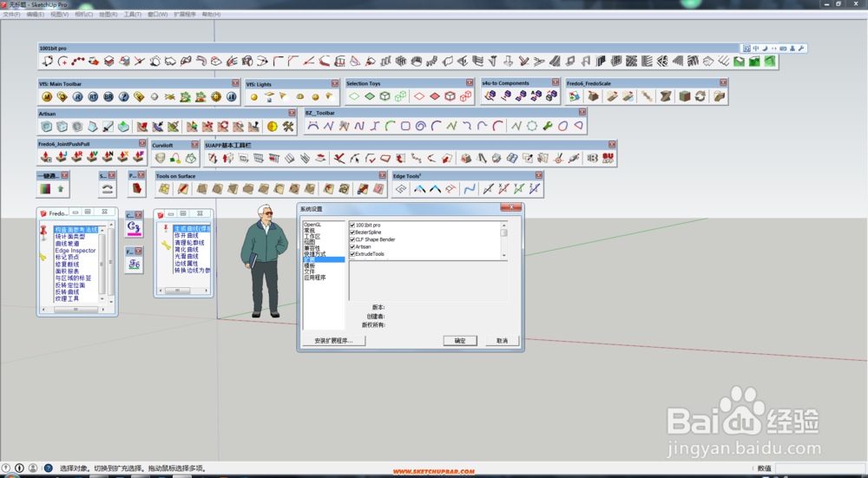The width and height of the screenshot is (868, 478).
Task: Select 兼容性 in system settings list
Action: (312, 248)
